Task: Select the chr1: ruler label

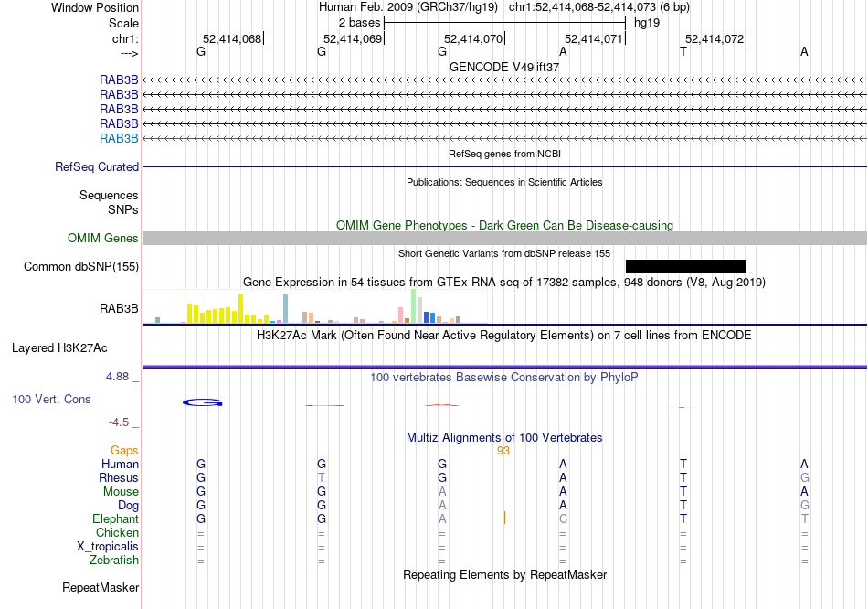Action: (125, 38)
